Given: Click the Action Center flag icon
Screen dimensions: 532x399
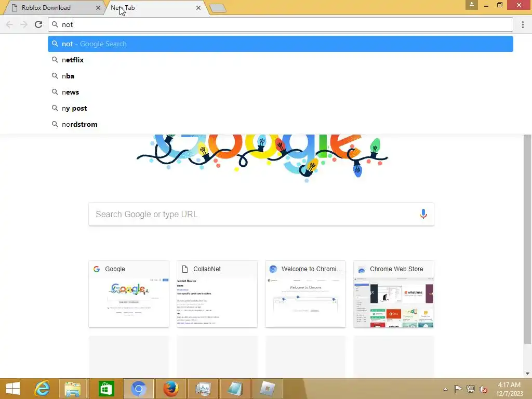Looking at the screenshot, I should 458,389.
